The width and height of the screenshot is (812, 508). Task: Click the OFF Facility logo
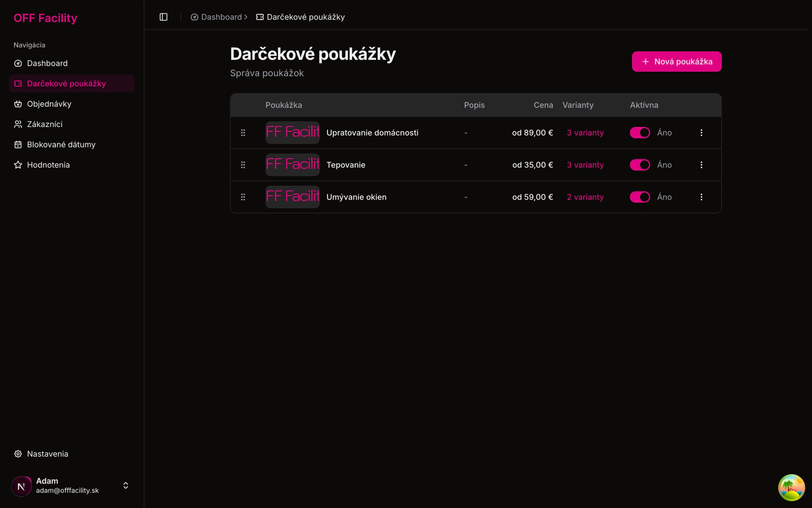[45, 18]
